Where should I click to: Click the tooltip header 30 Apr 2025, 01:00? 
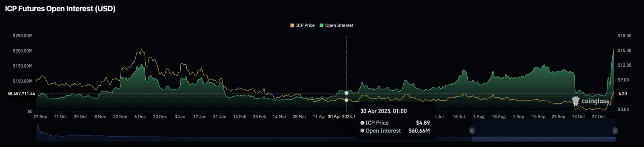pos(384,111)
